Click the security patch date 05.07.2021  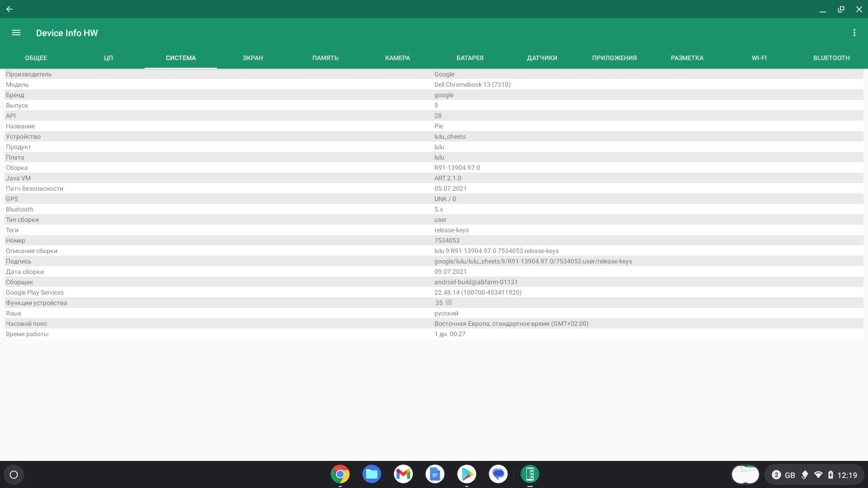tap(450, 188)
